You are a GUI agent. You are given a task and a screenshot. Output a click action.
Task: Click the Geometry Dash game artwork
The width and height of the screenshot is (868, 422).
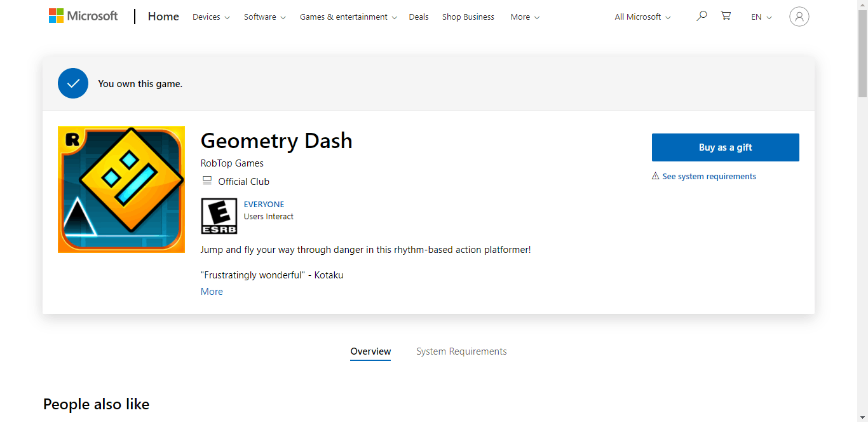point(121,189)
